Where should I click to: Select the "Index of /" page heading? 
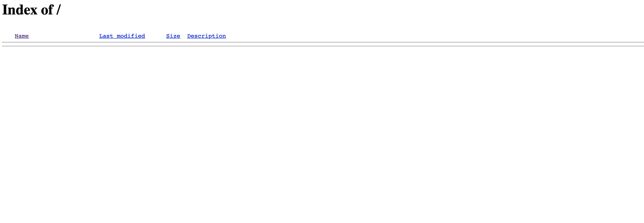coord(32,10)
